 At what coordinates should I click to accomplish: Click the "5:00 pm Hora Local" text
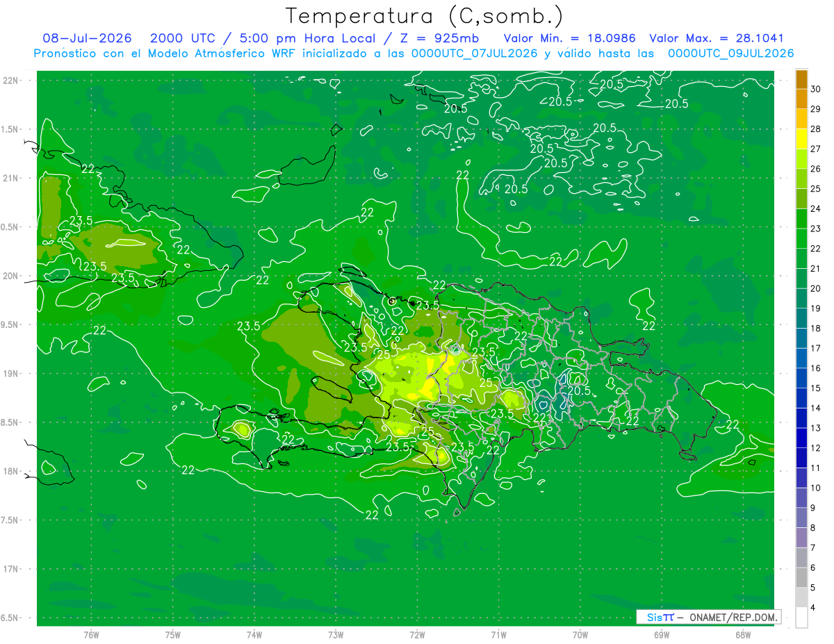coord(307,38)
